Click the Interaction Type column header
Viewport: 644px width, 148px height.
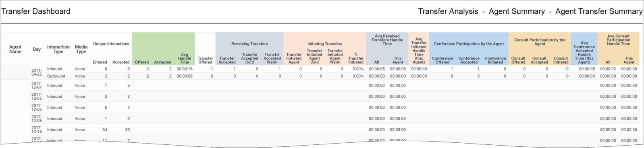click(58, 49)
